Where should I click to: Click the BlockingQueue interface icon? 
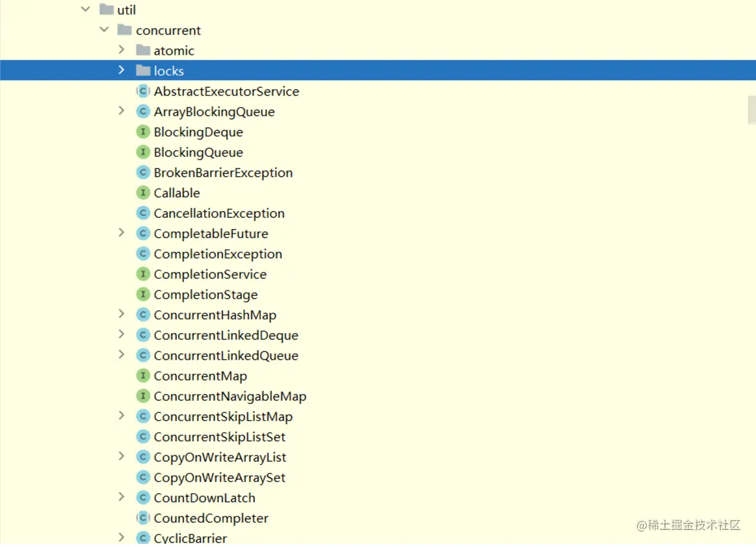coord(143,152)
